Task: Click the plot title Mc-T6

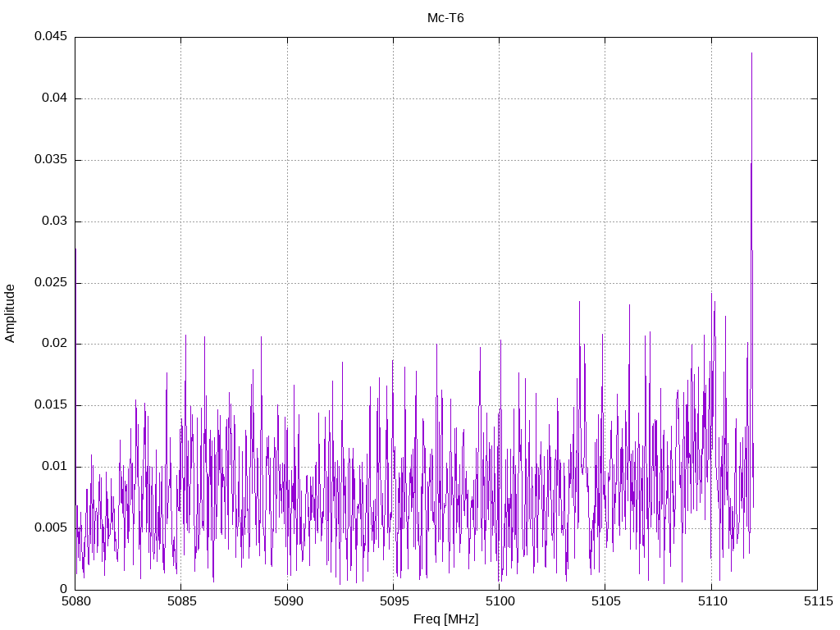Action: 445,18
